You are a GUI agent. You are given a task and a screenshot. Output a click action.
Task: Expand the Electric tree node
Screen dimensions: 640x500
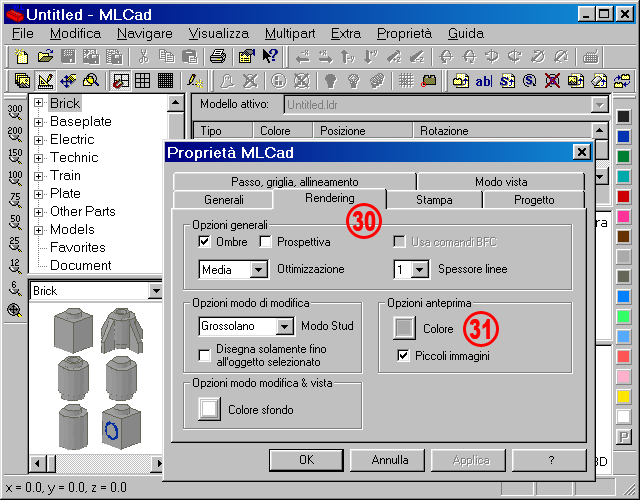pyautogui.click(x=38, y=140)
